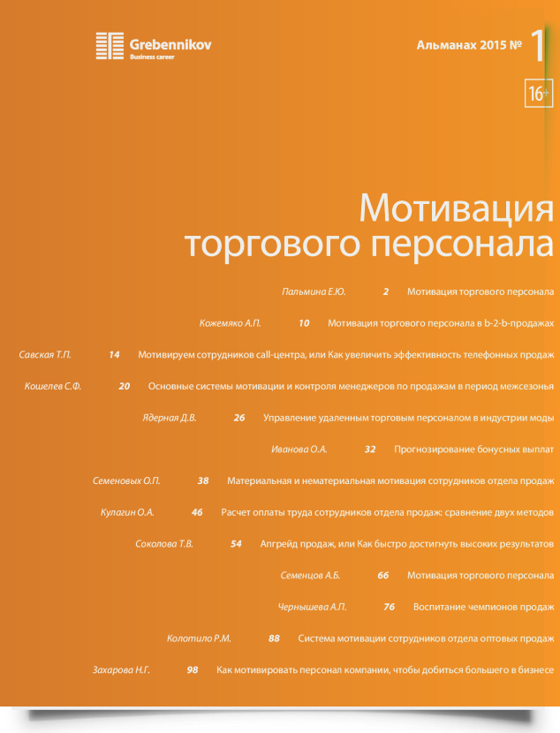Click page number 2 entry
Image resolution: width=560 pixels, height=733 pixels.
(386, 291)
